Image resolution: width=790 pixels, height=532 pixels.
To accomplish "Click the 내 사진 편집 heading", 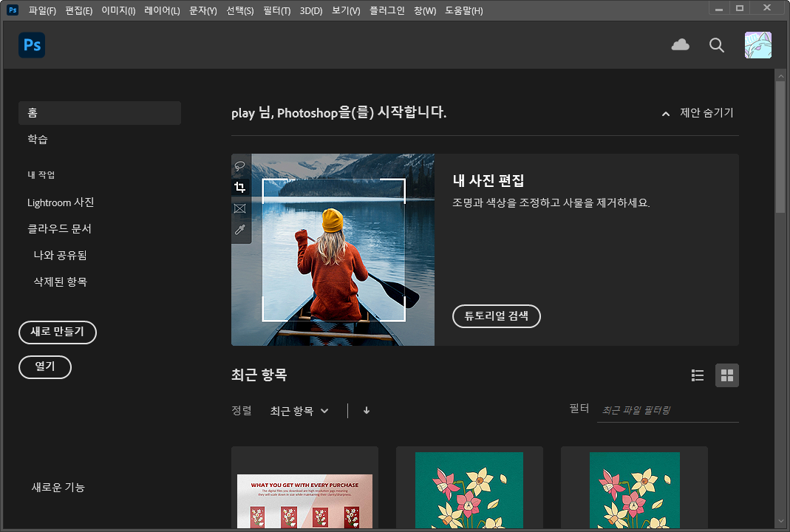I will click(488, 180).
